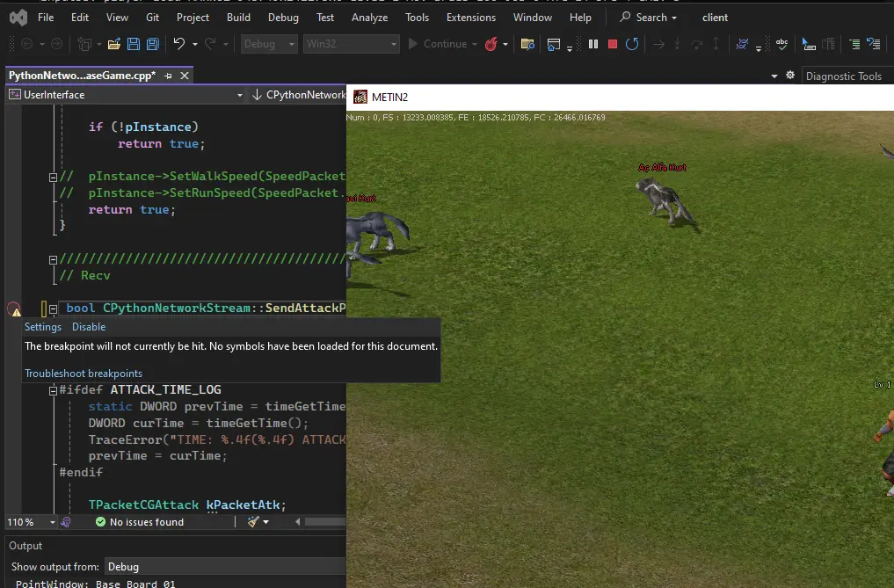The height and width of the screenshot is (588, 894).
Task: Click the No issues found status
Action: 140,522
